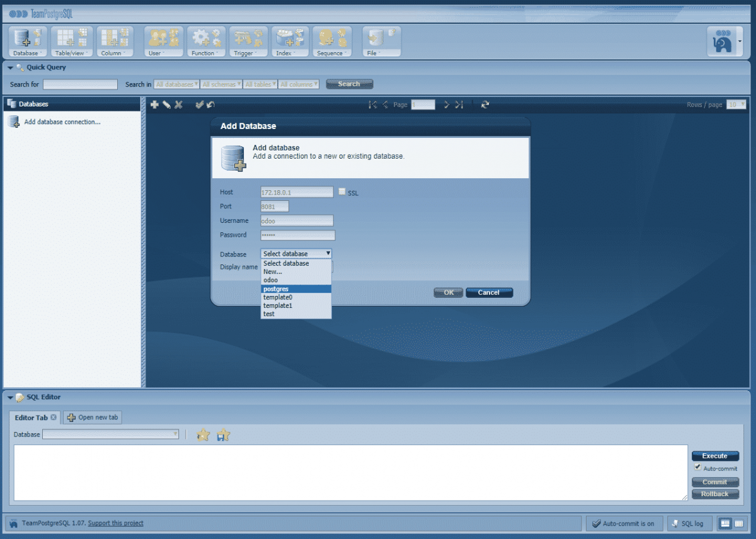Click the Port input field

[275, 207]
